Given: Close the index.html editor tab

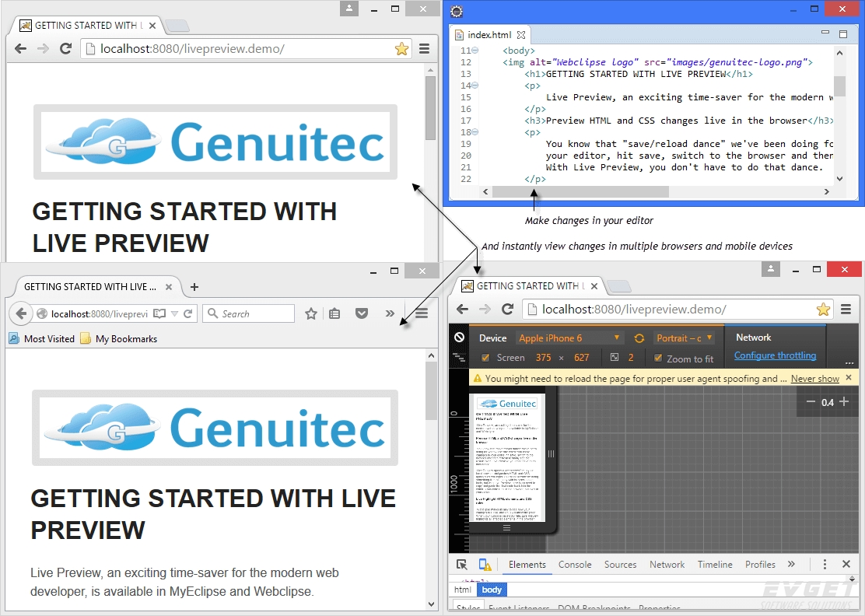Looking at the screenshot, I should pyautogui.click(x=520, y=35).
